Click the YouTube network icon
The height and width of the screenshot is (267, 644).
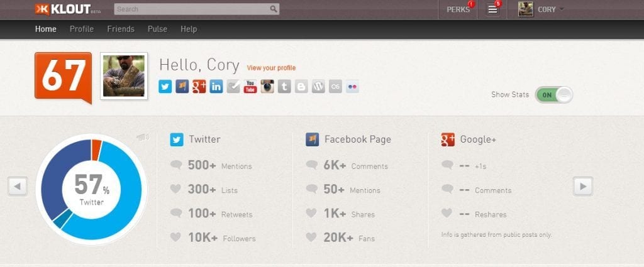tap(250, 87)
